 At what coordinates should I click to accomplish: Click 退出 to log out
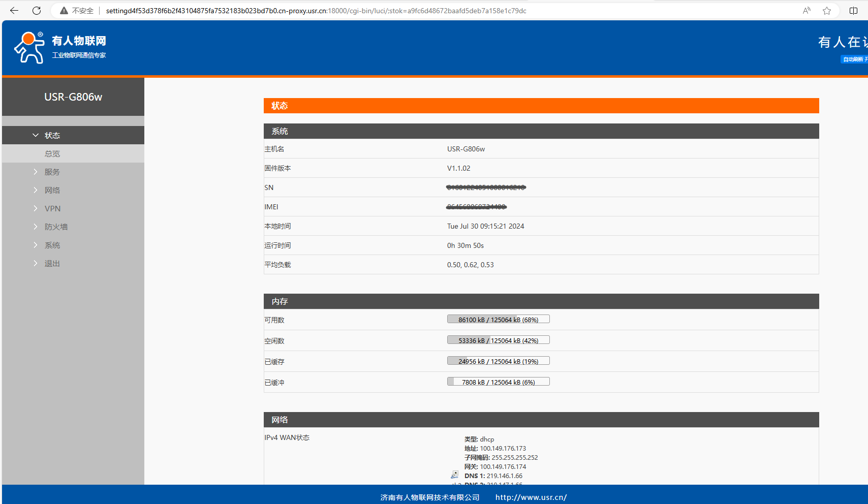[52, 263]
